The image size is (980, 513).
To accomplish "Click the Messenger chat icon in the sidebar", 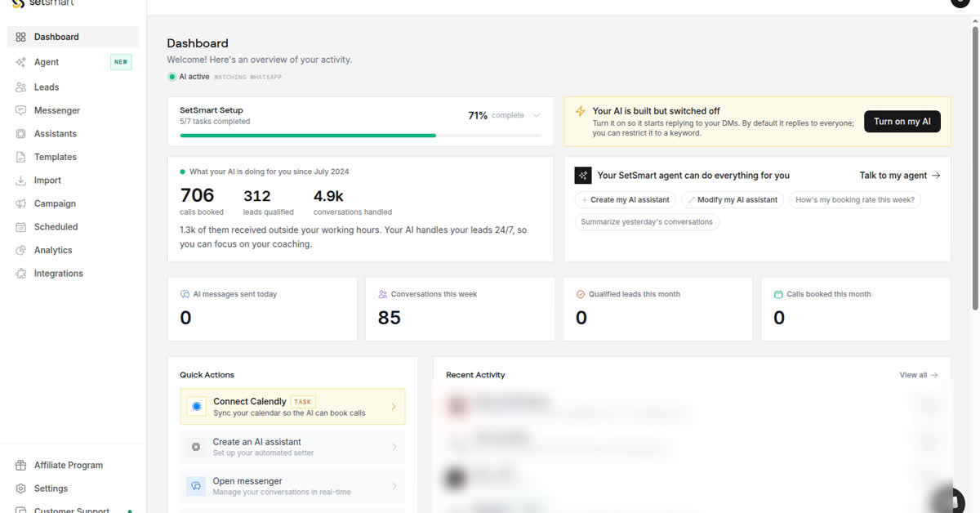I will click(20, 110).
